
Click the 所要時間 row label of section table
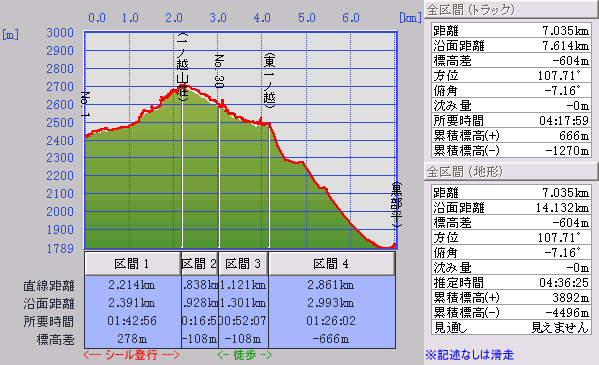(49, 321)
